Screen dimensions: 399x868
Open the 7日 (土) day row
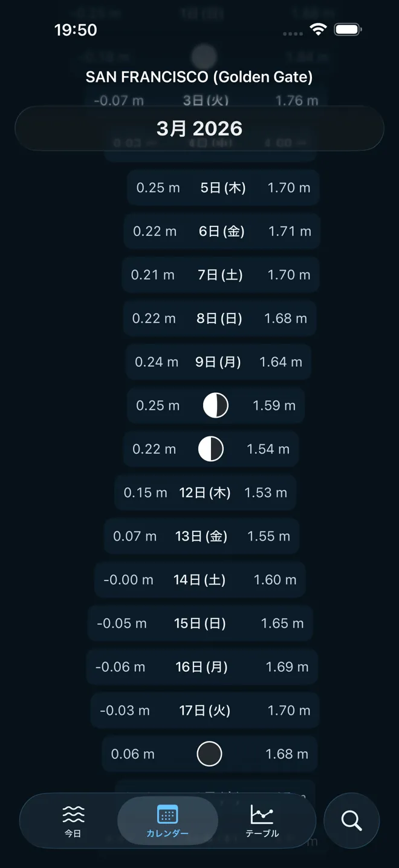[220, 275]
